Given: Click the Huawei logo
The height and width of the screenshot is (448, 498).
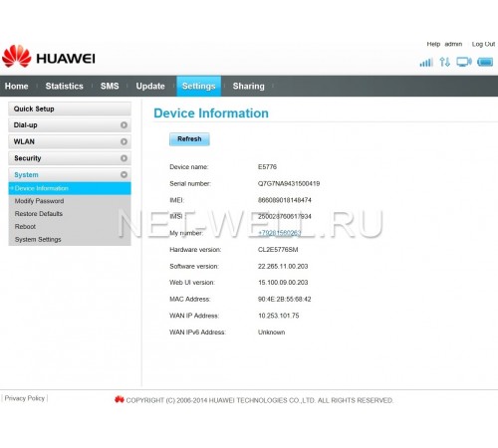Looking at the screenshot, I should pyautogui.click(x=49, y=57).
